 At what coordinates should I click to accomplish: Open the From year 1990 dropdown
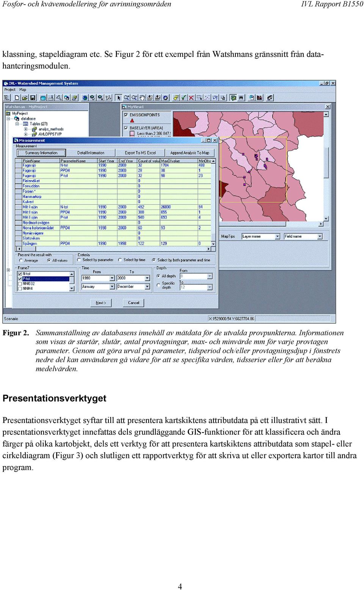pos(112,278)
